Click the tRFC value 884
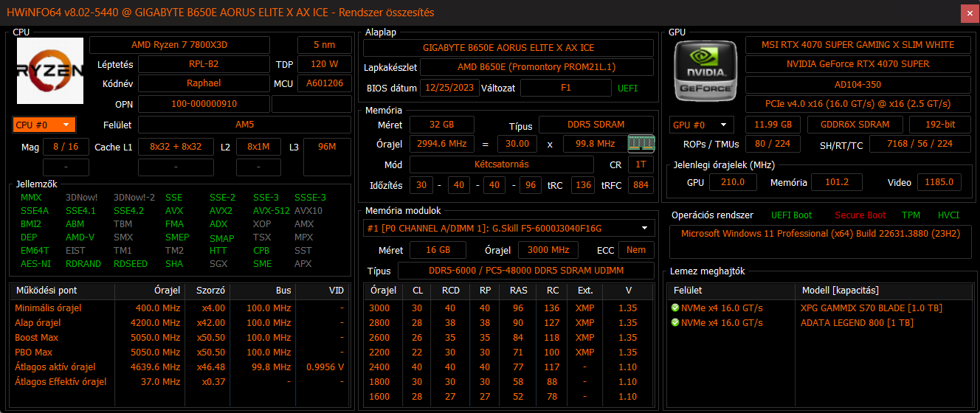The width and height of the screenshot is (980, 413). point(641,184)
